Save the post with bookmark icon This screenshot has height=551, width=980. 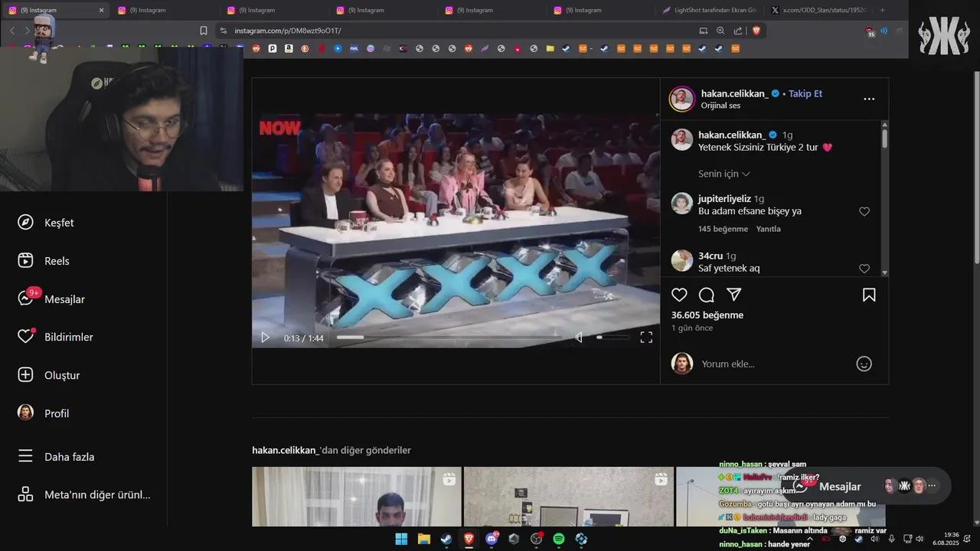point(869,295)
